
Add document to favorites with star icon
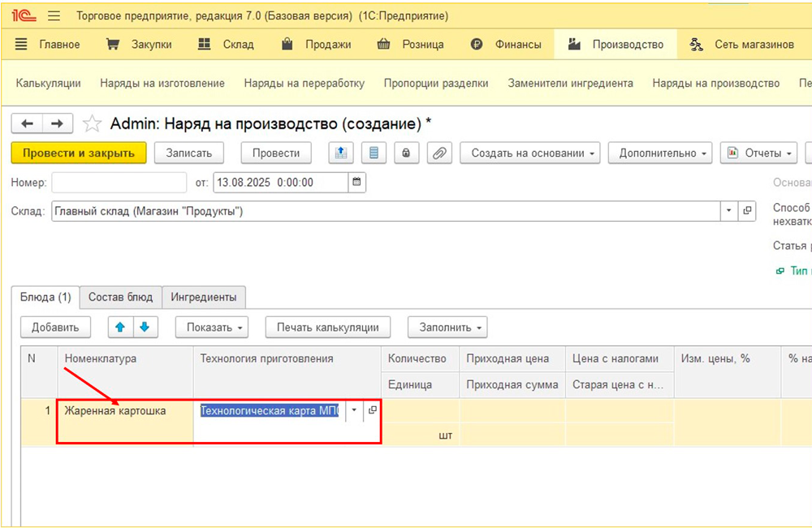pos(93,124)
